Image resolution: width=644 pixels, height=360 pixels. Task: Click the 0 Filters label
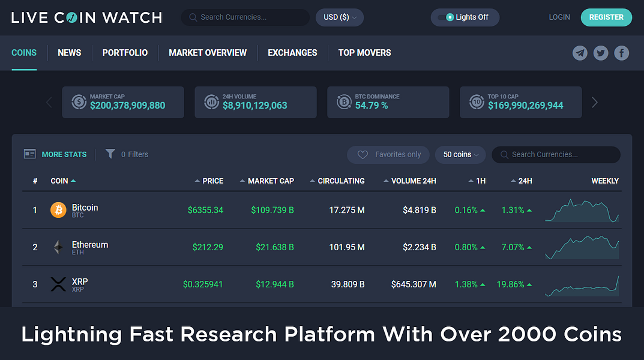click(x=134, y=154)
